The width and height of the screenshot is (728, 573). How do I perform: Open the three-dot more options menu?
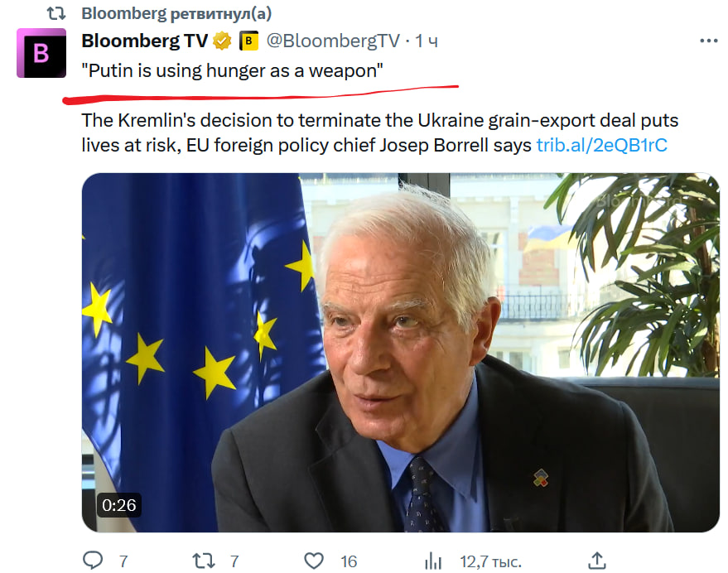tap(708, 41)
